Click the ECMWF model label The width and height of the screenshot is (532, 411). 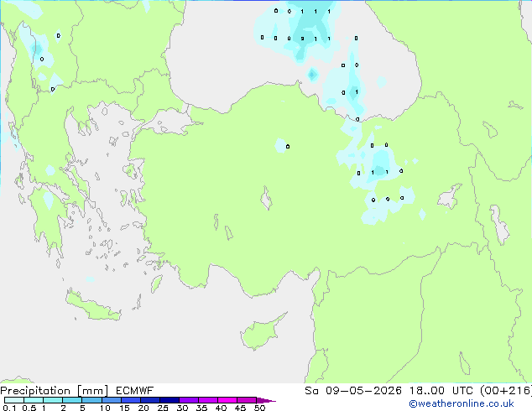coord(135,391)
